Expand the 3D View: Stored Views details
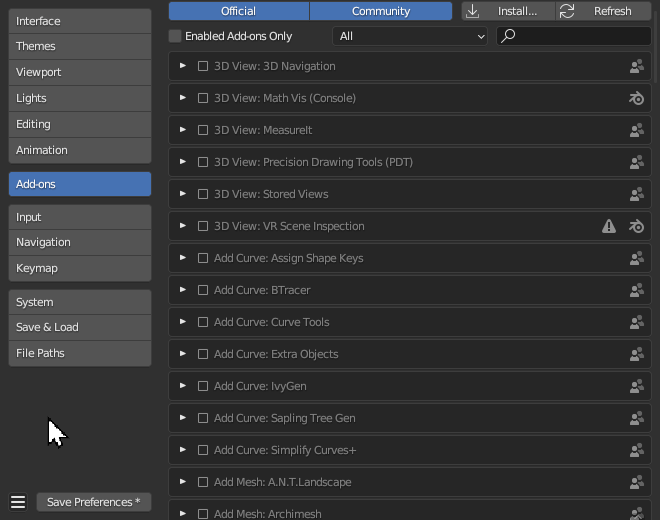The height and width of the screenshot is (520, 660). 183,194
